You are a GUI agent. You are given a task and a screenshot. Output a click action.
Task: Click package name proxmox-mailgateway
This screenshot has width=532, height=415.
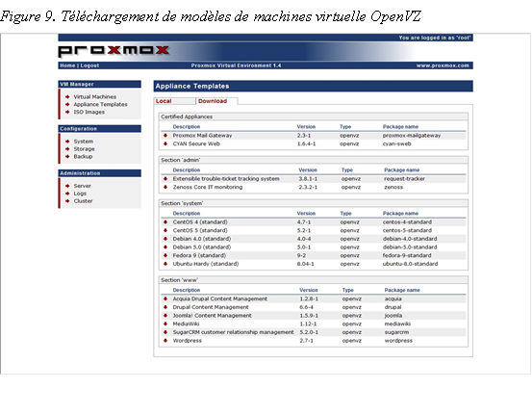point(412,136)
